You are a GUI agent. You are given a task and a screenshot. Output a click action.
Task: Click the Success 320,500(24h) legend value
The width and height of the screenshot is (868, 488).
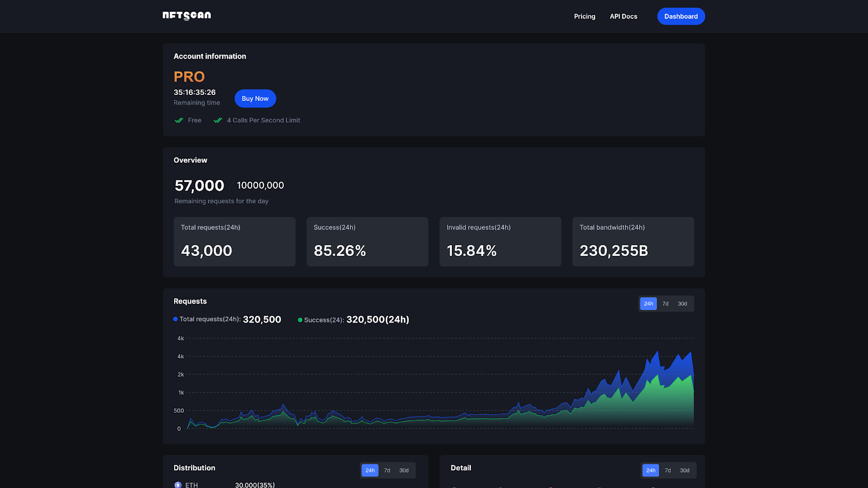tap(378, 319)
